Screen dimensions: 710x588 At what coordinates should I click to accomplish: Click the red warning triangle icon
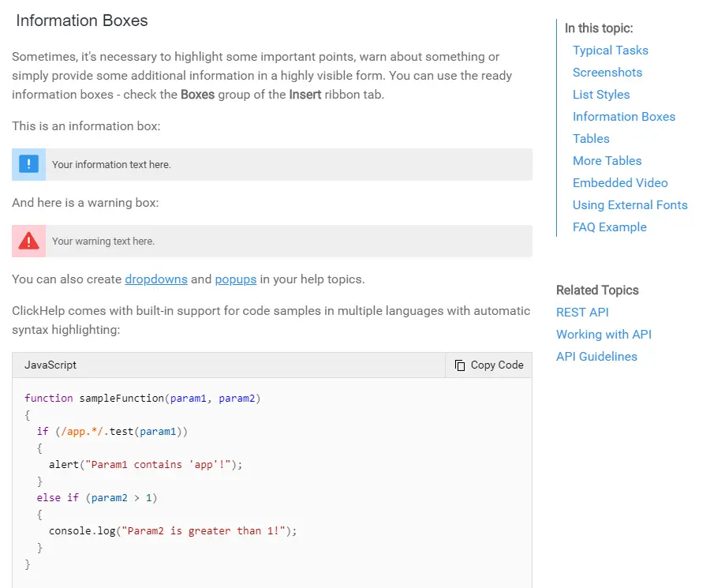[x=28, y=241]
